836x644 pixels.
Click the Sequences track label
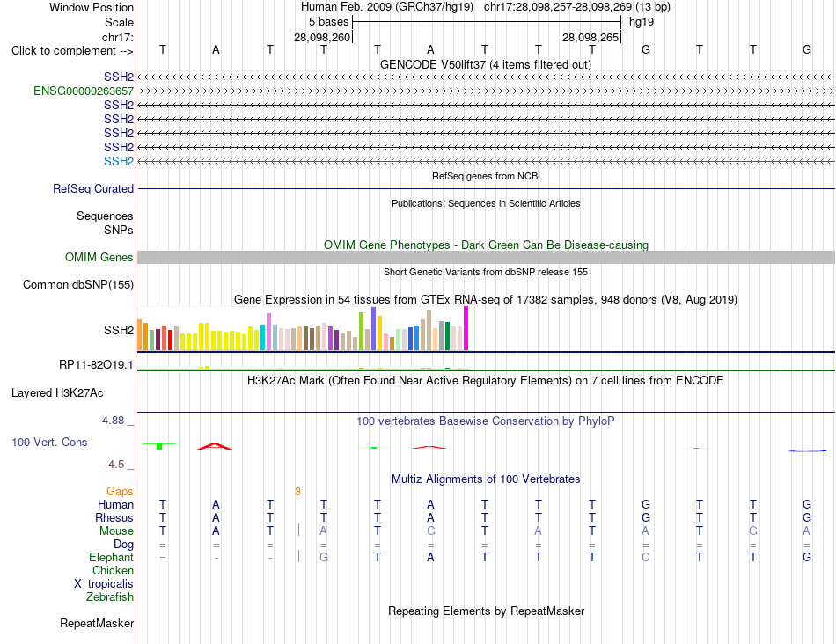click(105, 216)
